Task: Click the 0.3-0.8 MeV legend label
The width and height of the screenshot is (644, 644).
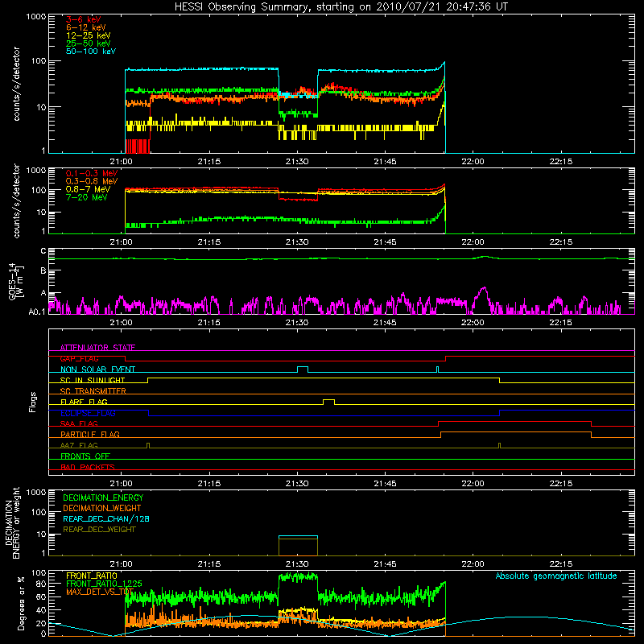Action: click(92, 182)
